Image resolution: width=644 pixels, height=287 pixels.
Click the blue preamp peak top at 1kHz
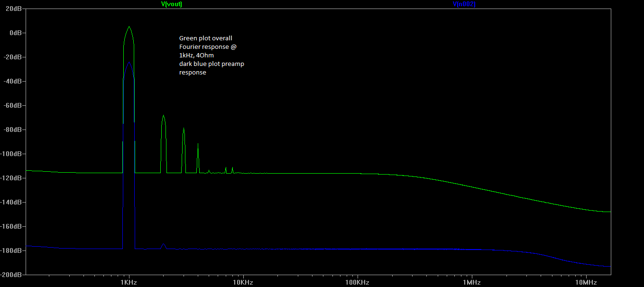(x=129, y=63)
